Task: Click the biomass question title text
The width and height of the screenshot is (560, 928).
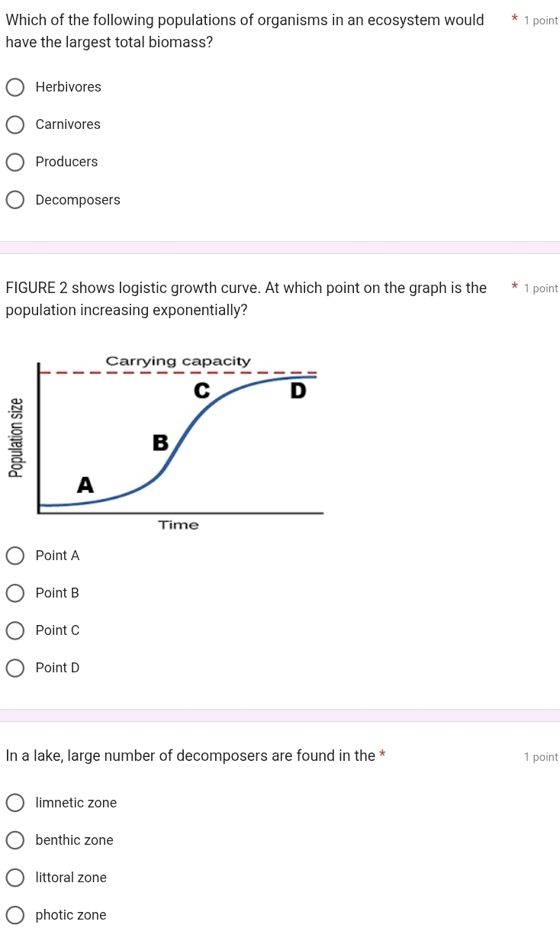Action: (244, 31)
